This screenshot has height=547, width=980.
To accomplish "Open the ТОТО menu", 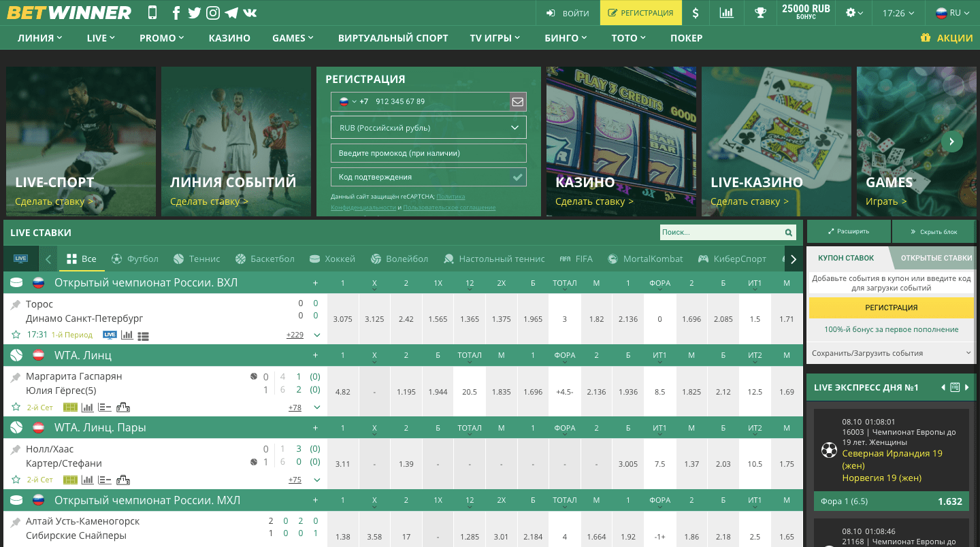I will click(628, 38).
